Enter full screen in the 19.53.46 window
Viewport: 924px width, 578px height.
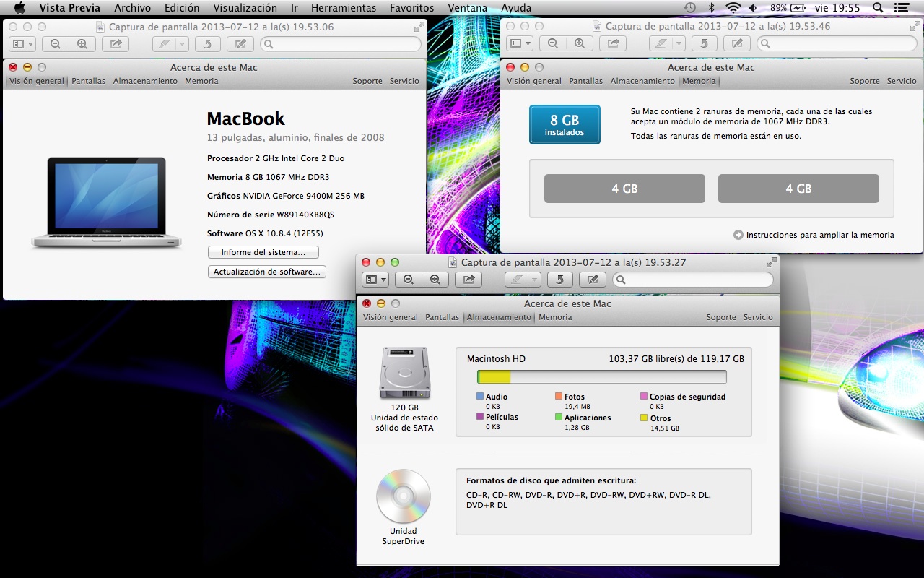point(916,27)
